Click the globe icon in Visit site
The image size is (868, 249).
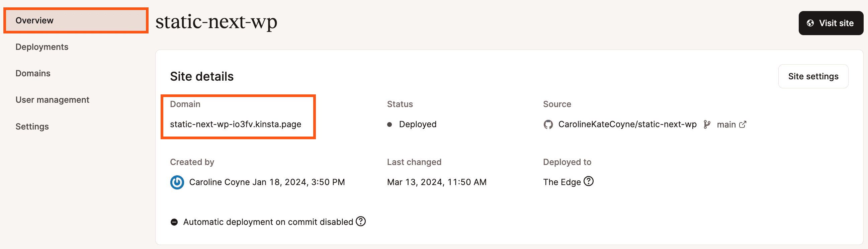pyautogui.click(x=810, y=23)
